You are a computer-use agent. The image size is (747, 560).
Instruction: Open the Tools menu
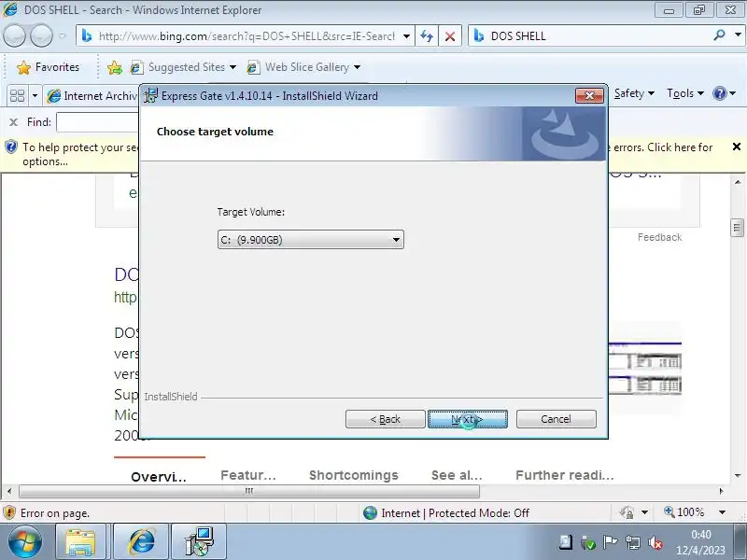(x=685, y=93)
